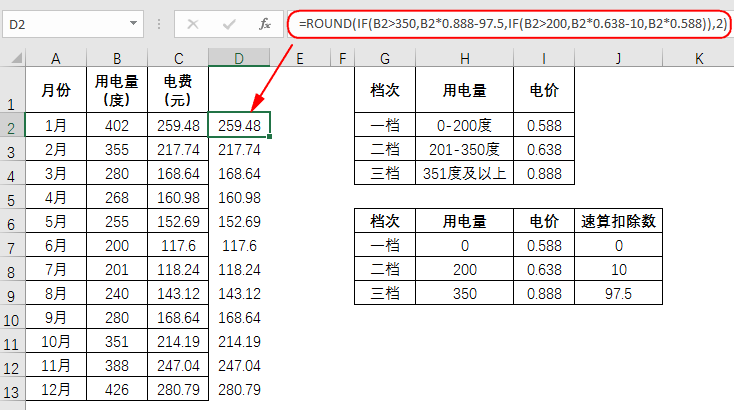Select column B header
Image resolution: width=734 pixels, height=410 pixels.
(x=116, y=59)
